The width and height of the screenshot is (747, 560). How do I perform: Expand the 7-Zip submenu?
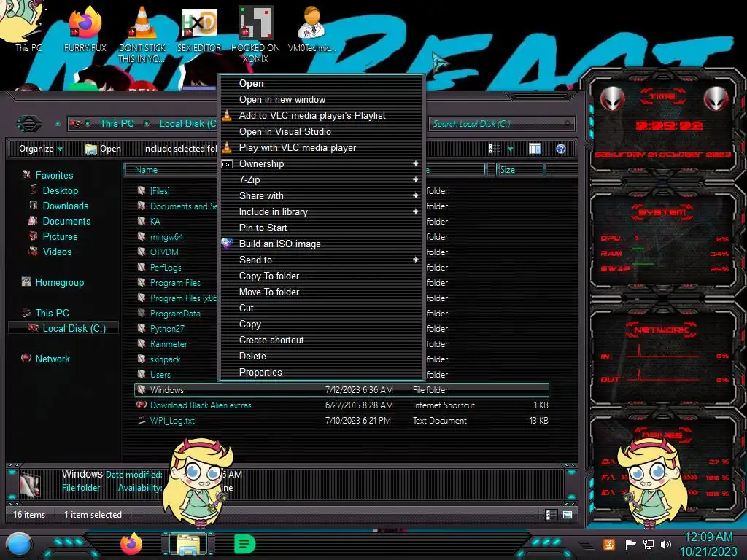pos(321,179)
